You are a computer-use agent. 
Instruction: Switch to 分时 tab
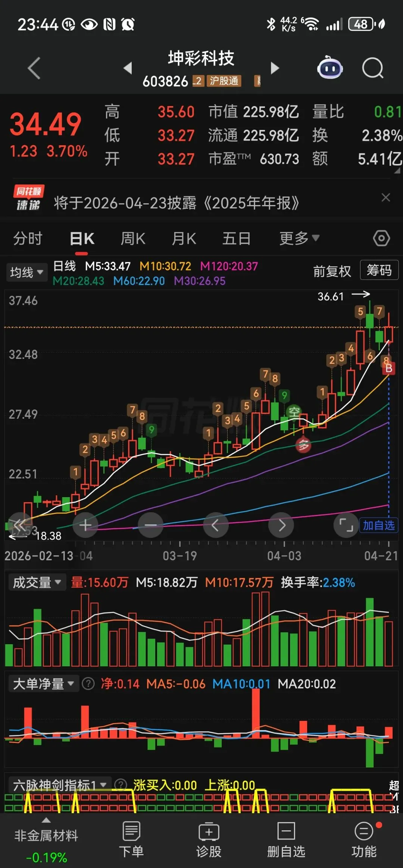click(x=28, y=238)
